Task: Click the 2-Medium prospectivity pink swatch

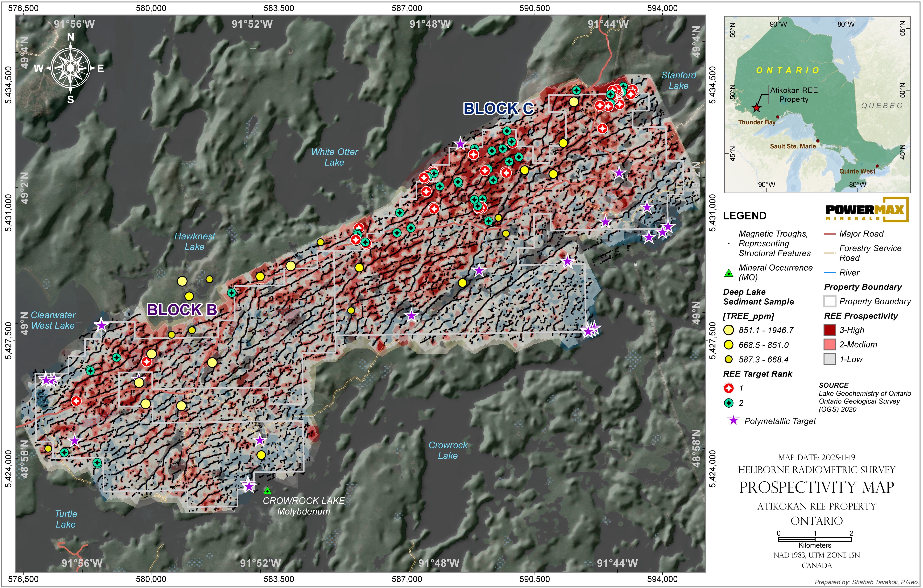Action: coord(830,345)
